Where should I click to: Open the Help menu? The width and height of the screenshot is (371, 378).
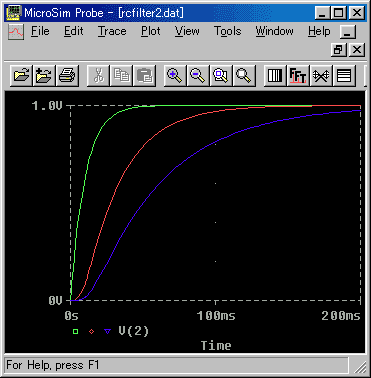[319, 31]
